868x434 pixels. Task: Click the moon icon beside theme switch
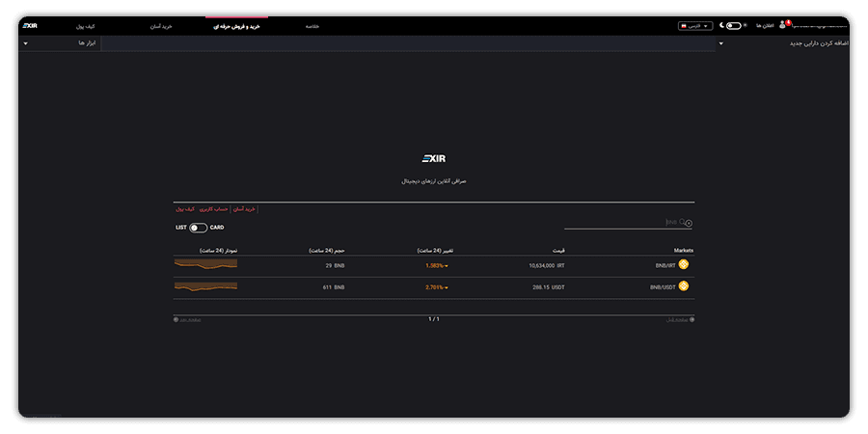[721, 25]
